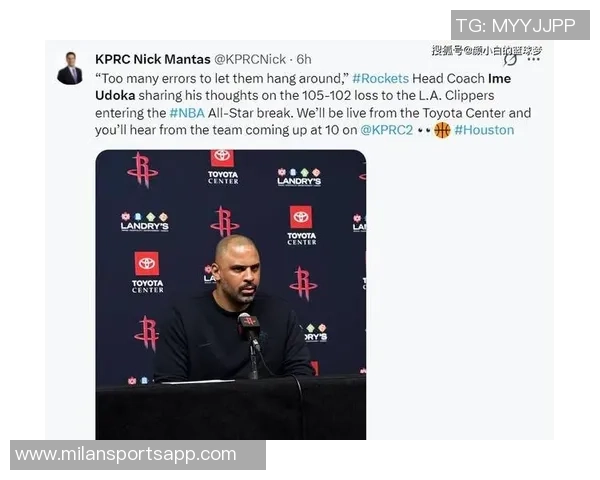Click the Grok icon beside the more menu

(x=510, y=60)
